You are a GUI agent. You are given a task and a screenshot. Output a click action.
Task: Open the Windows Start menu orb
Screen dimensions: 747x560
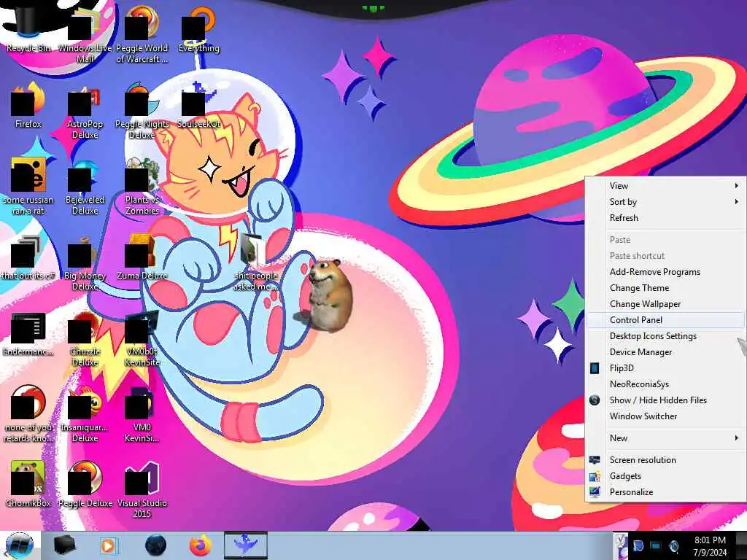coord(20,545)
